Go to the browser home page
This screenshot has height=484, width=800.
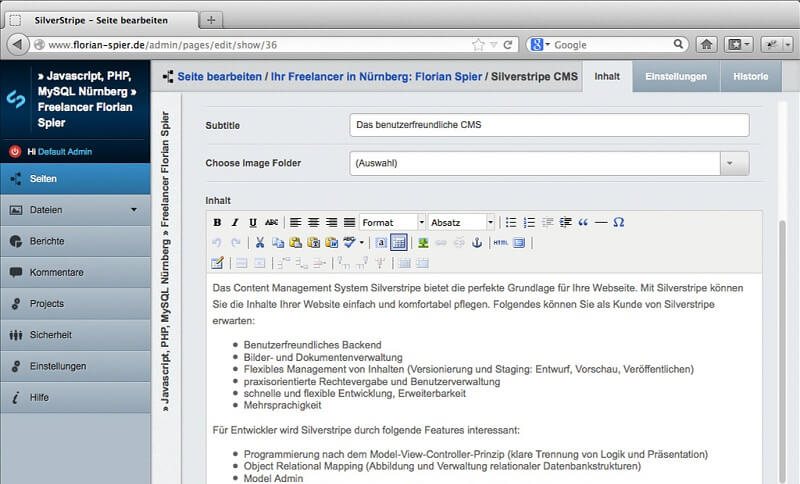tap(706, 45)
